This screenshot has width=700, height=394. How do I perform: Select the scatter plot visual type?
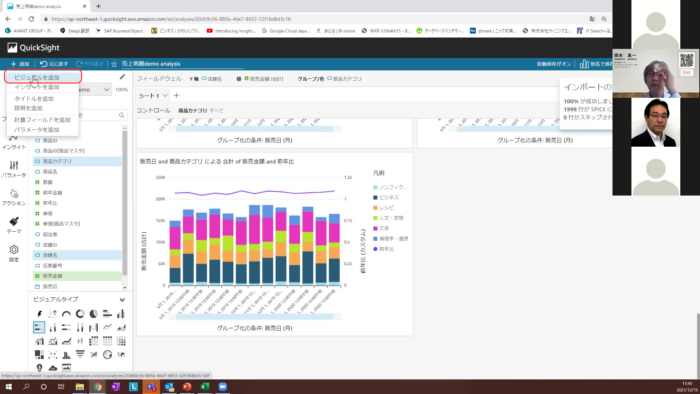[53, 355]
